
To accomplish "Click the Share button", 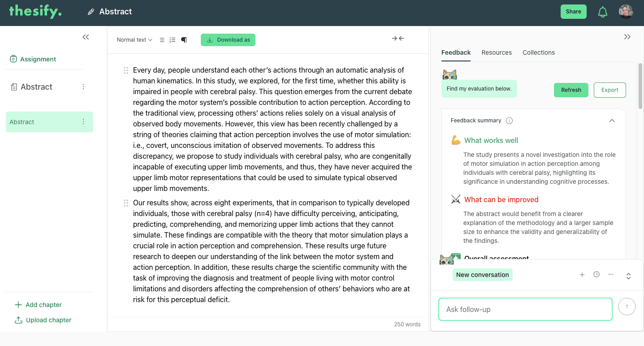I will (574, 12).
